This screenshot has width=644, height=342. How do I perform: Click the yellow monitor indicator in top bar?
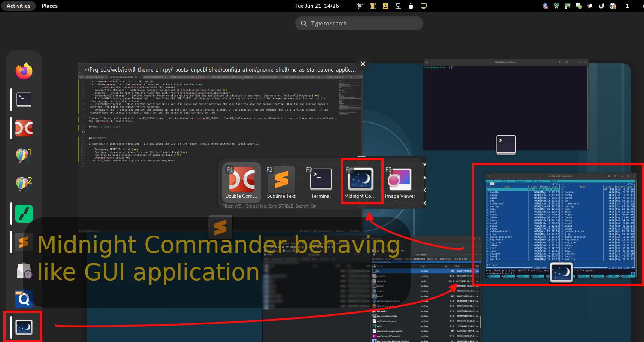point(424,6)
